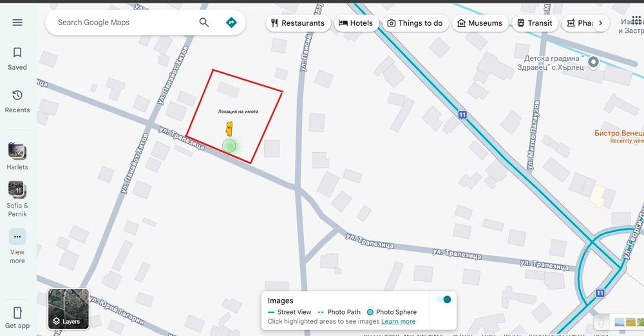Show more category chips with right chevron

tap(600, 23)
